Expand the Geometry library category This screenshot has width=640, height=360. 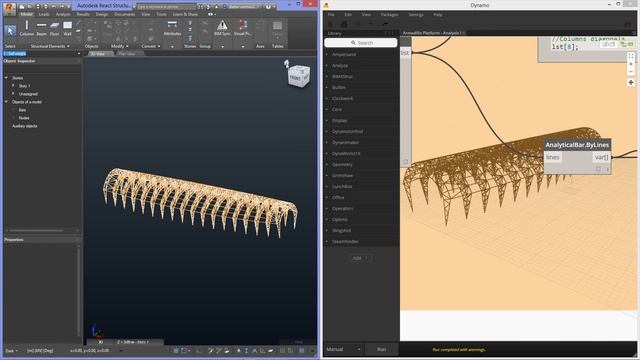(x=342, y=164)
